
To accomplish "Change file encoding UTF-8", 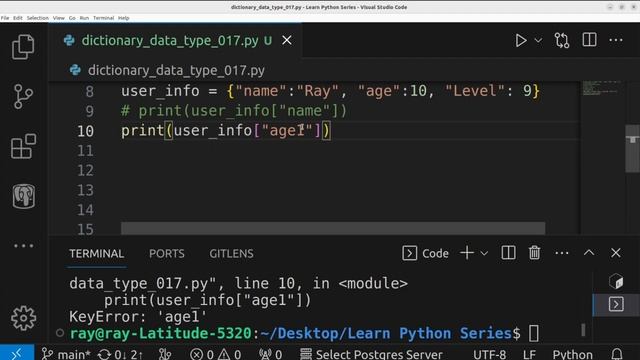I will (489, 354).
